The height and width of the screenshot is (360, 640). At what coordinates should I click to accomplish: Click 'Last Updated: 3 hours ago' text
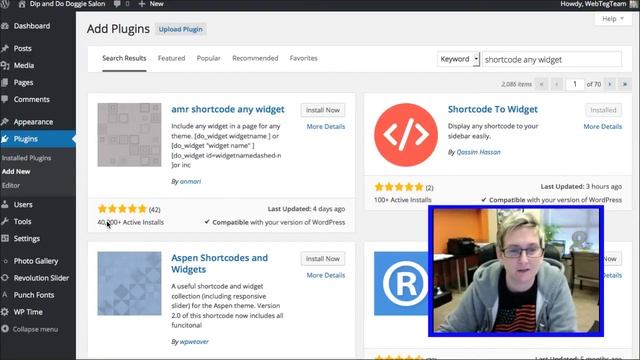click(581, 187)
